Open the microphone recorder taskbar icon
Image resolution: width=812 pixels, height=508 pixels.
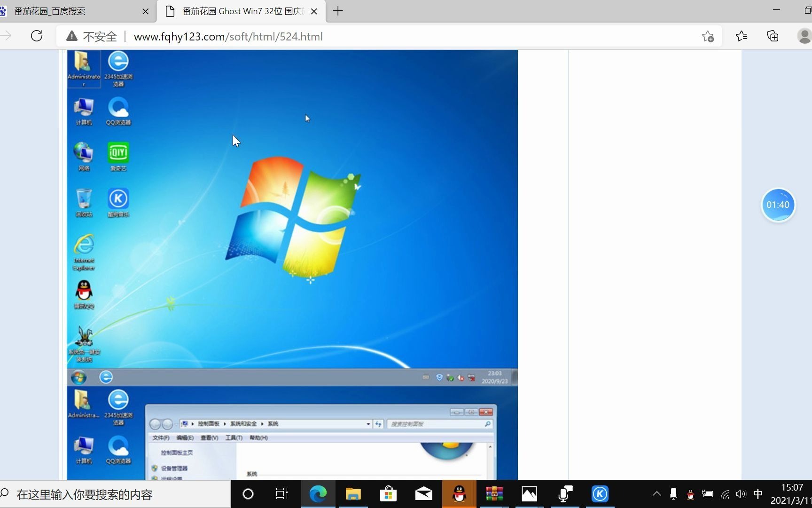(x=565, y=494)
